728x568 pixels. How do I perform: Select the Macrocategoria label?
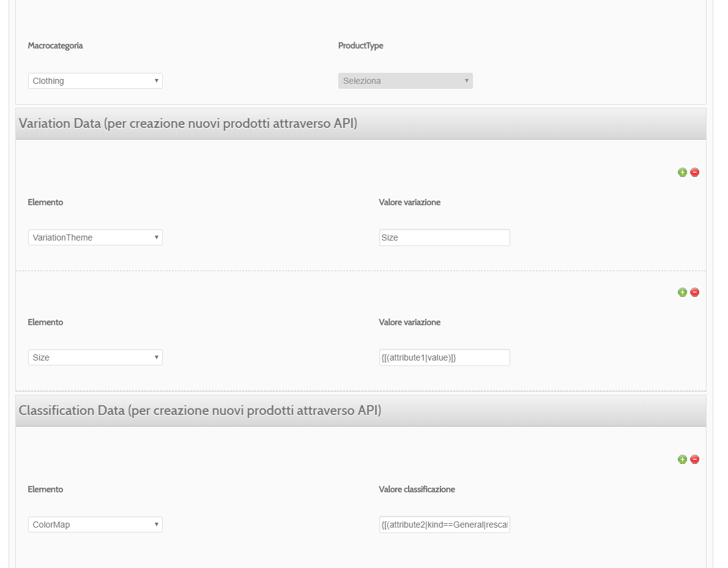point(55,45)
